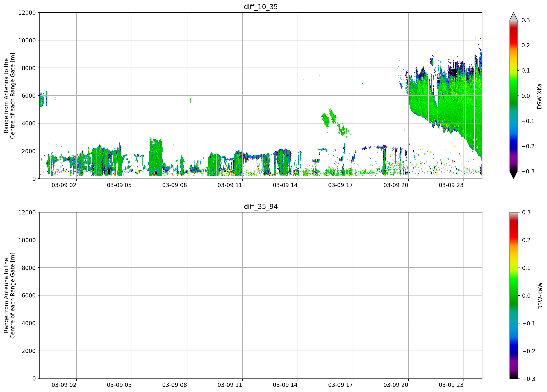Click the DSW-XKa colorbar label
The width and height of the screenshot is (547, 392).
click(539, 96)
